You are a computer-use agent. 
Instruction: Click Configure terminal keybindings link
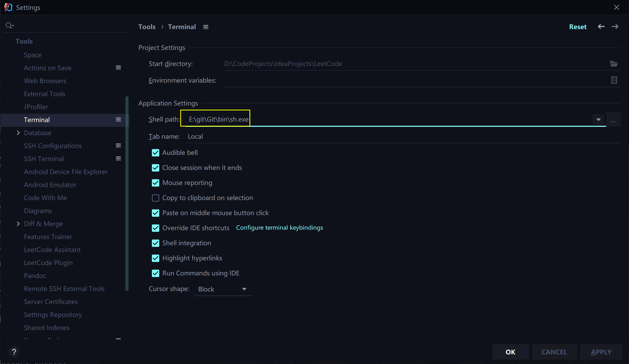[x=279, y=228]
